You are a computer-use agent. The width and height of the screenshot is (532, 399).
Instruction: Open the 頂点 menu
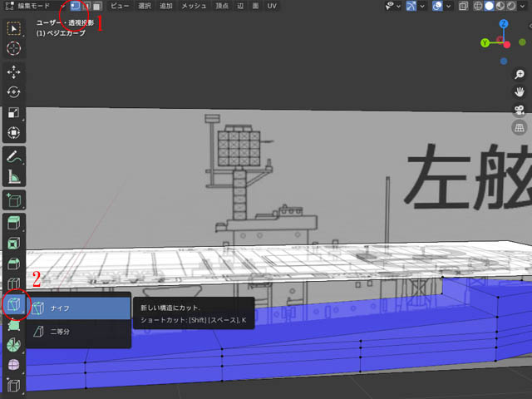point(222,6)
